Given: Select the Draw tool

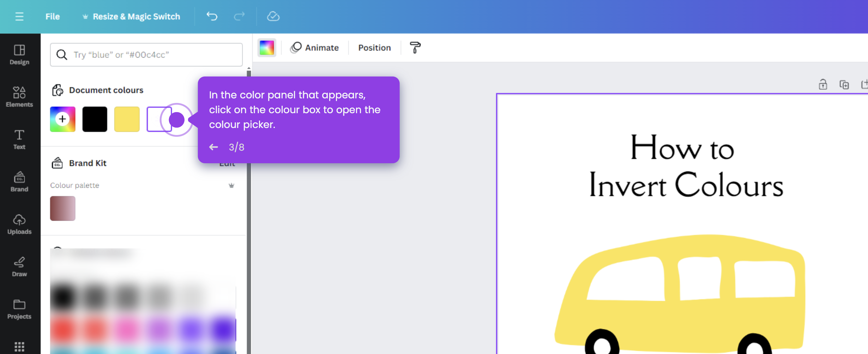Looking at the screenshot, I should (x=19, y=266).
